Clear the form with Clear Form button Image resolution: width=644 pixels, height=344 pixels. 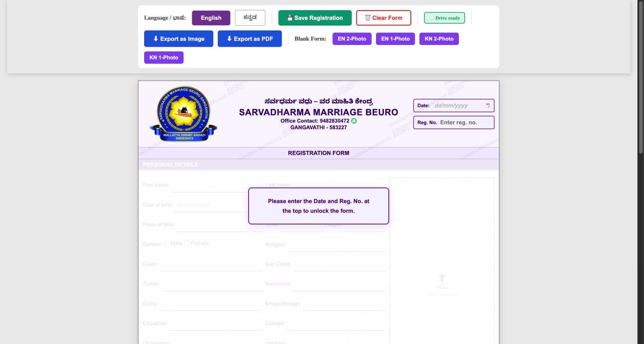tap(383, 18)
